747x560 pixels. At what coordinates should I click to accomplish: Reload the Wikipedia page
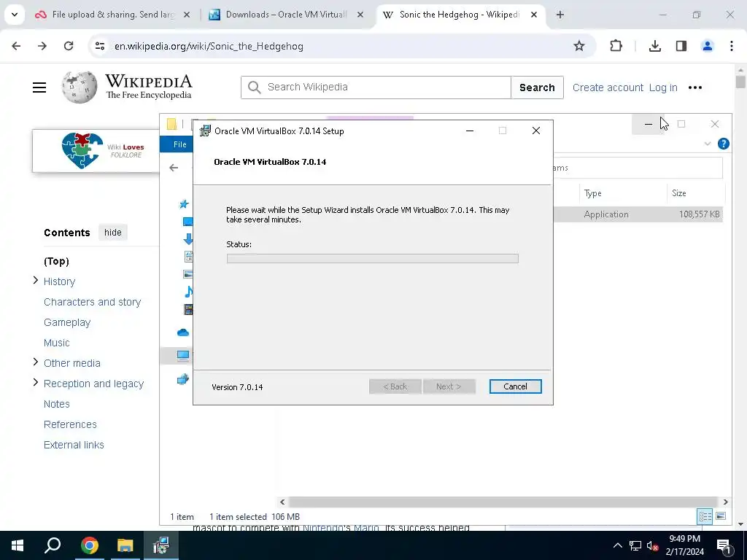pyautogui.click(x=69, y=46)
